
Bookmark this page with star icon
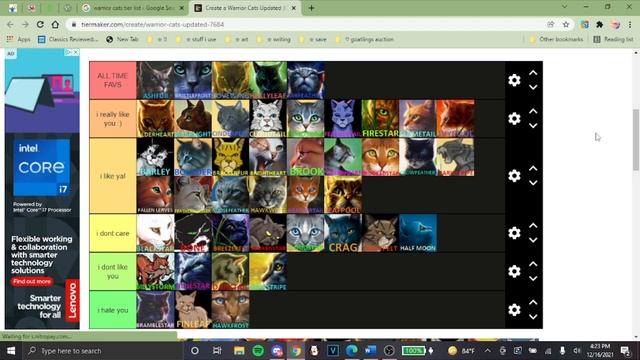coord(566,24)
